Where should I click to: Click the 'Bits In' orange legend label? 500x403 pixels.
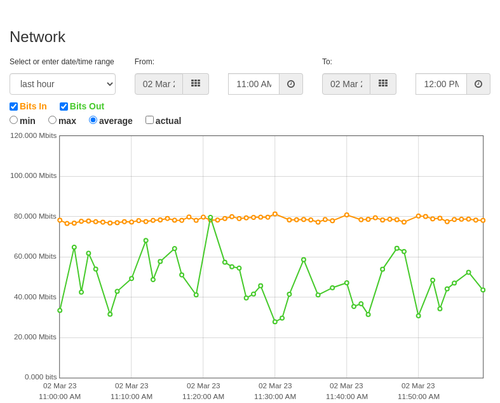pyautogui.click(x=33, y=106)
